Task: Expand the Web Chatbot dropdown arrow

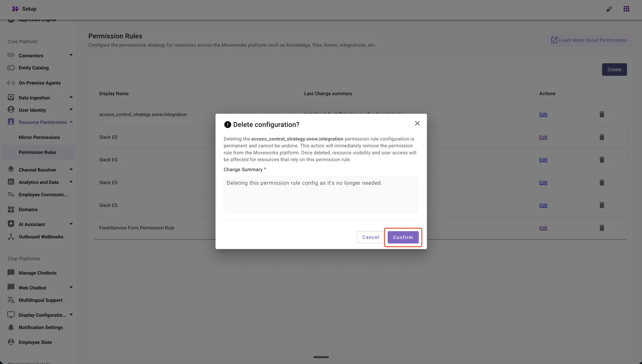Action: [71, 287]
